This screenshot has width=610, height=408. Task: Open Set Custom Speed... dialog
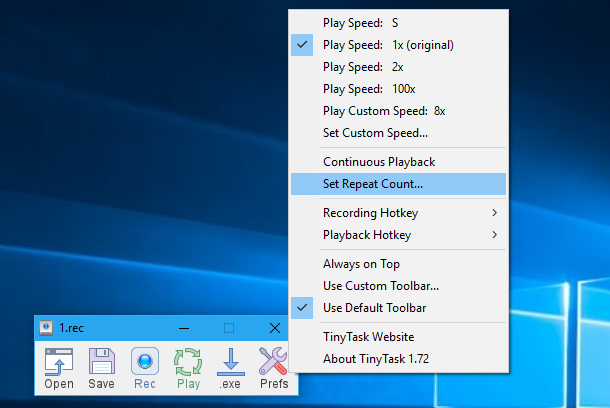[398, 133]
